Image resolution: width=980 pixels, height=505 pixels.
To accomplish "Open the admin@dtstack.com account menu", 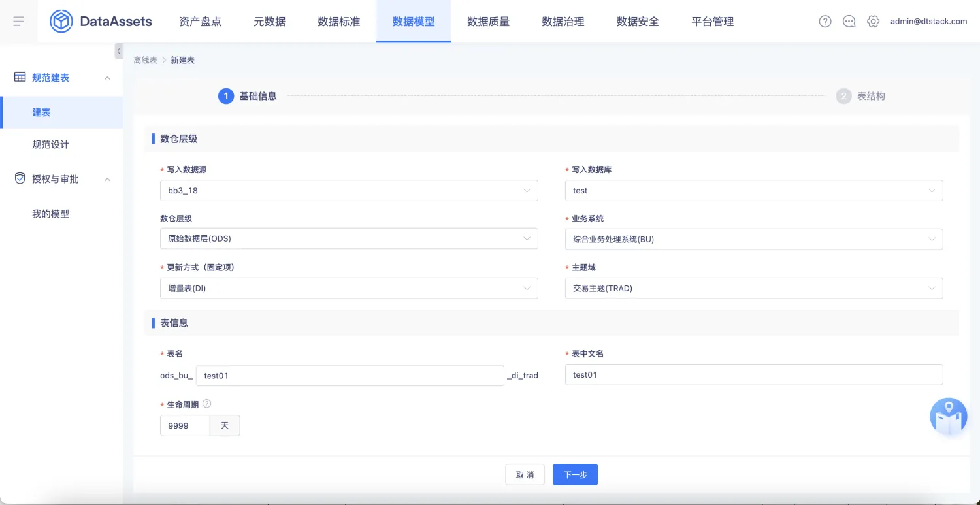I will [x=928, y=22].
